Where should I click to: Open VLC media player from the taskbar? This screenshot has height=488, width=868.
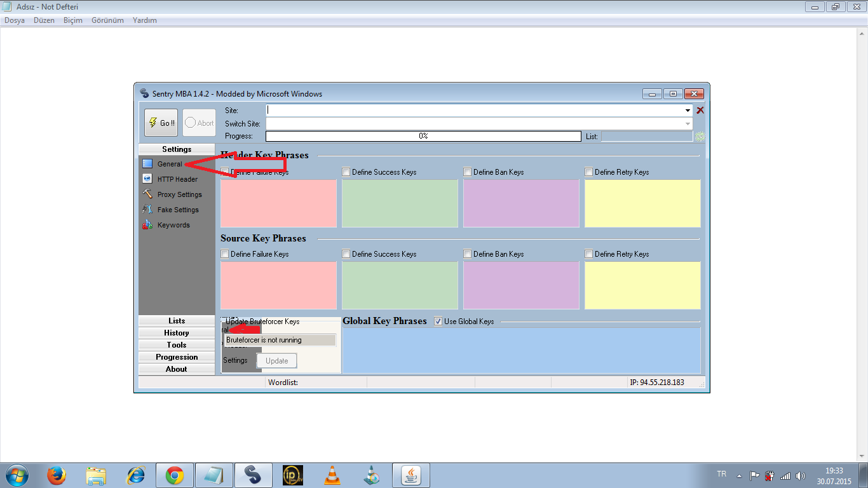(x=332, y=475)
